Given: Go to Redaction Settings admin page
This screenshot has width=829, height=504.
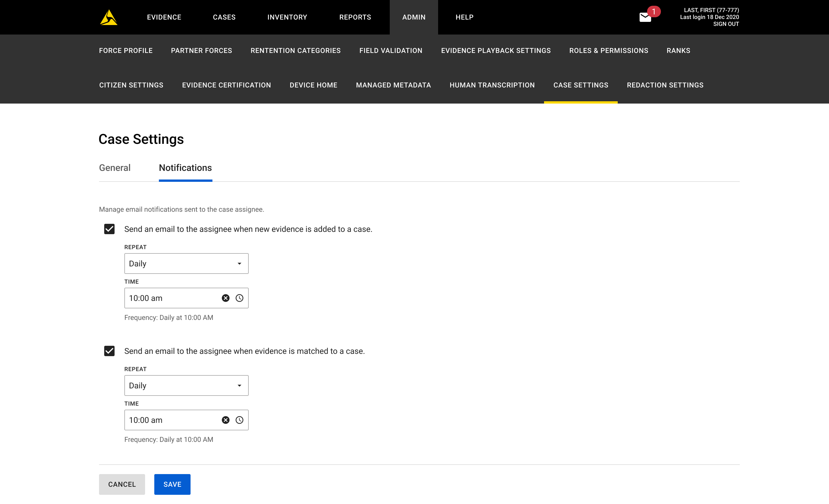Looking at the screenshot, I should [665, 85].
